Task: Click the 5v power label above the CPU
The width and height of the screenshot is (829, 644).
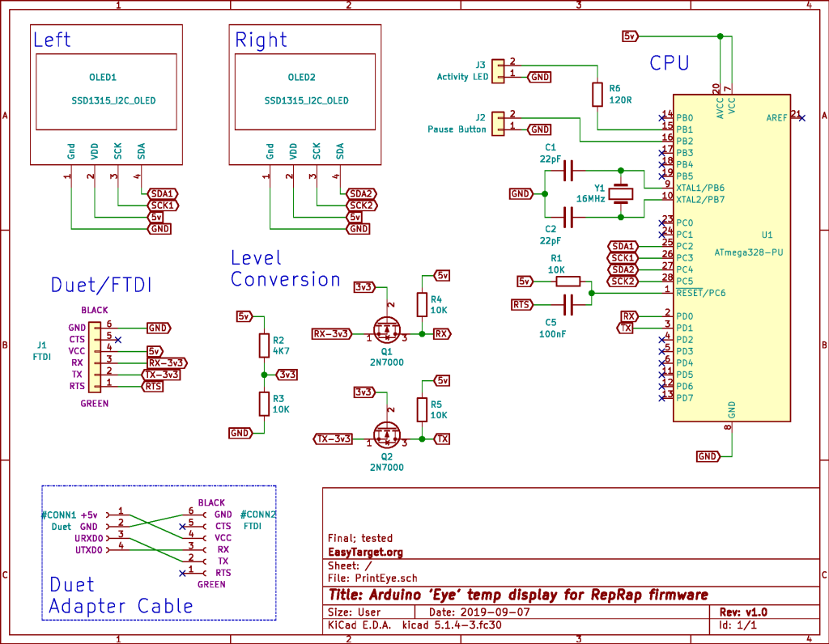Action: pos(630,36)
